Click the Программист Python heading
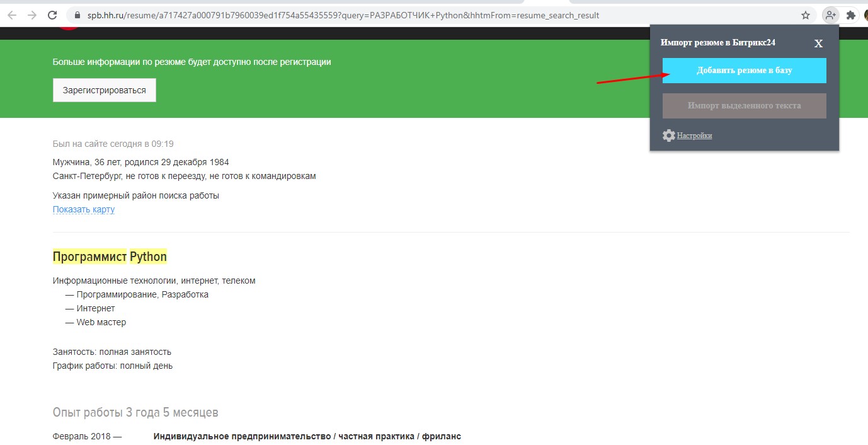 tap(110, 257)
